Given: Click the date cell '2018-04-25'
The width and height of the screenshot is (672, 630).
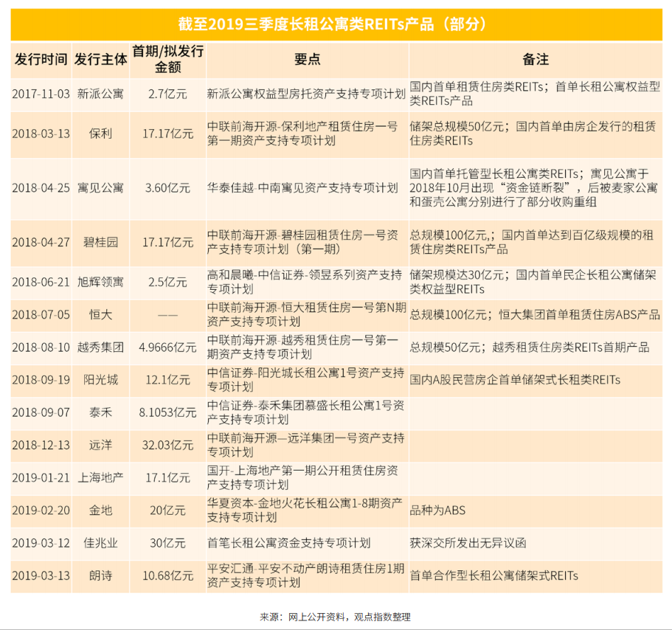Looking at the screenshot, I should (41, 187).
